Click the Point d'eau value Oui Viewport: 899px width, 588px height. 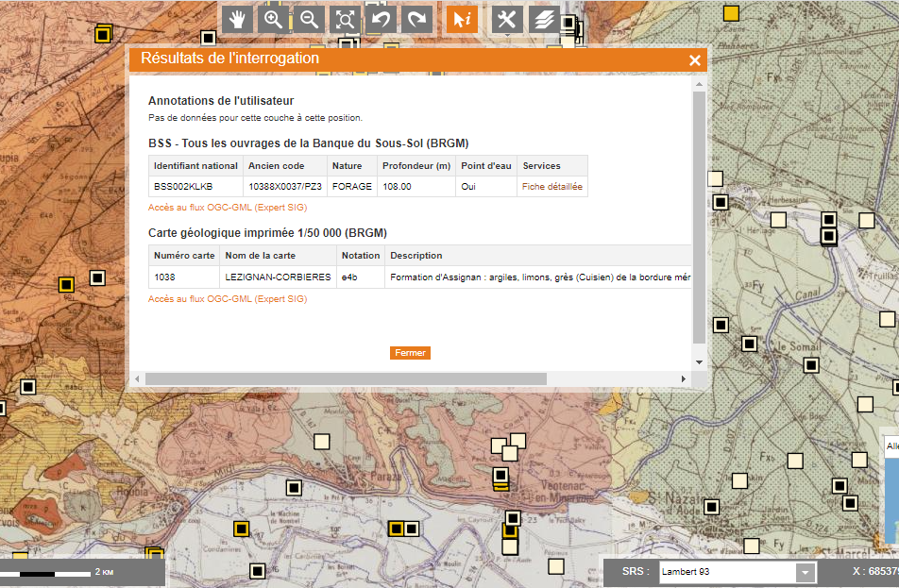click(486, 186)
